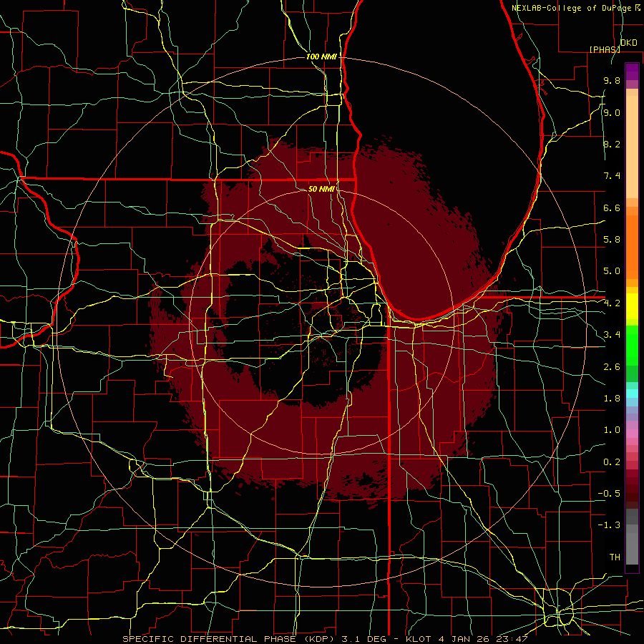Pick the peach segment of the color bar
Screen dimensions: 644x644
(632, 147)
